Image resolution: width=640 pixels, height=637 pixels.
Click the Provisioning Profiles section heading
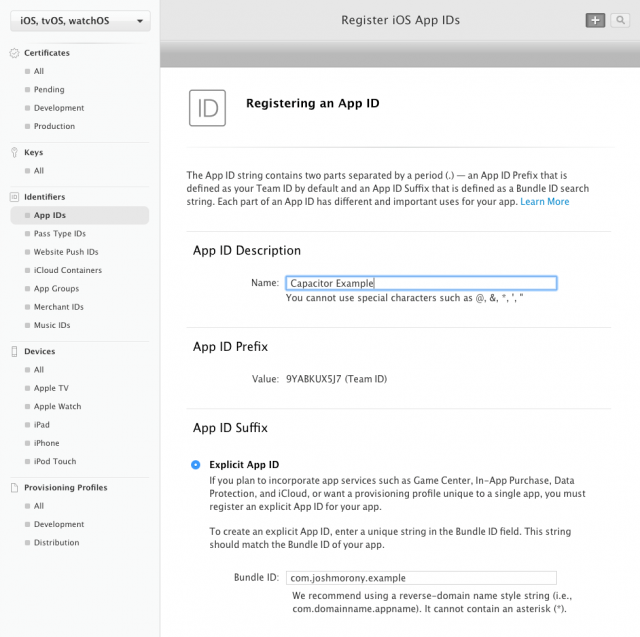66,488
